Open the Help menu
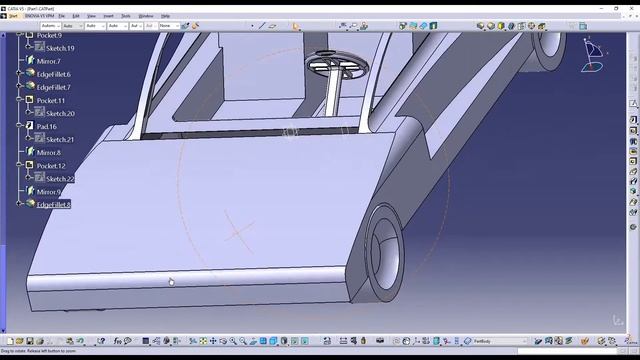This screenshot has width=640, height=360. click(165, 16)
